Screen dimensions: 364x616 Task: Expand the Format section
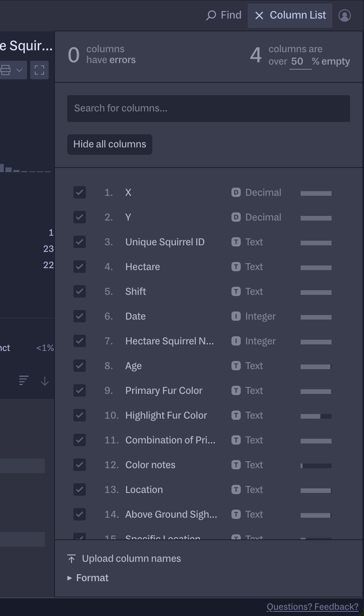pyautogui.click(x=88, y=578)
